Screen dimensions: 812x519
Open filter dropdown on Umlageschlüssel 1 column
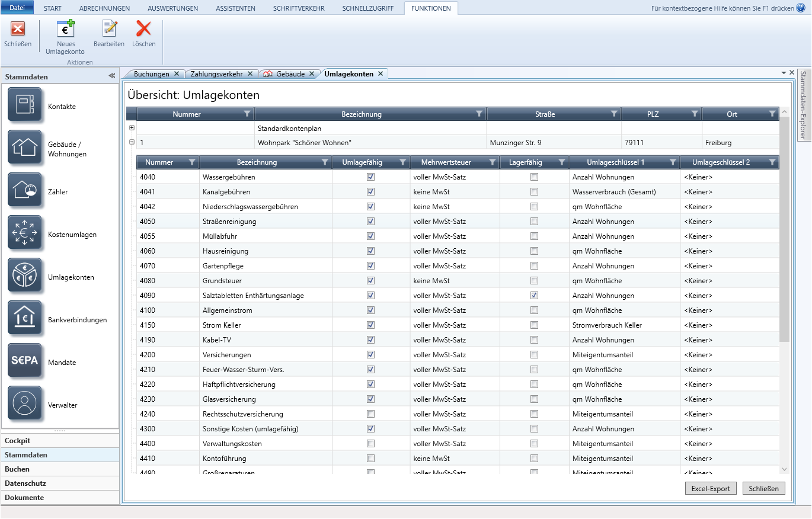[x=672, y=162]
